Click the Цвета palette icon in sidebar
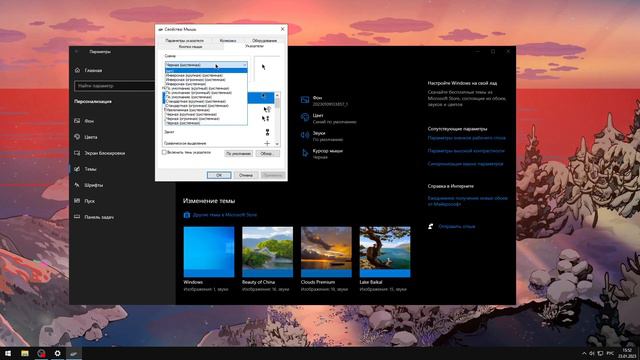The width and height of the screenshot is (640, 360). pos(77,137)
